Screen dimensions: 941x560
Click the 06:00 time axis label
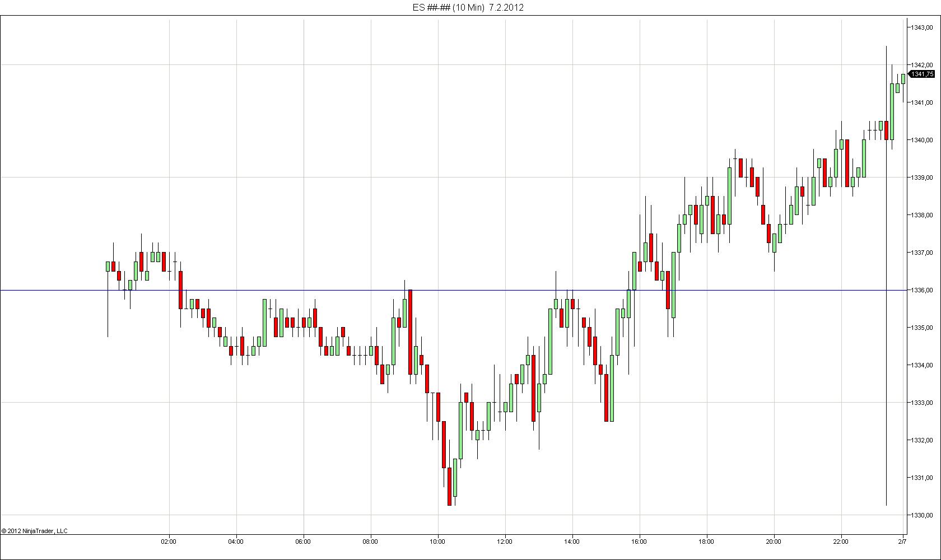click(x=303, y=542)
